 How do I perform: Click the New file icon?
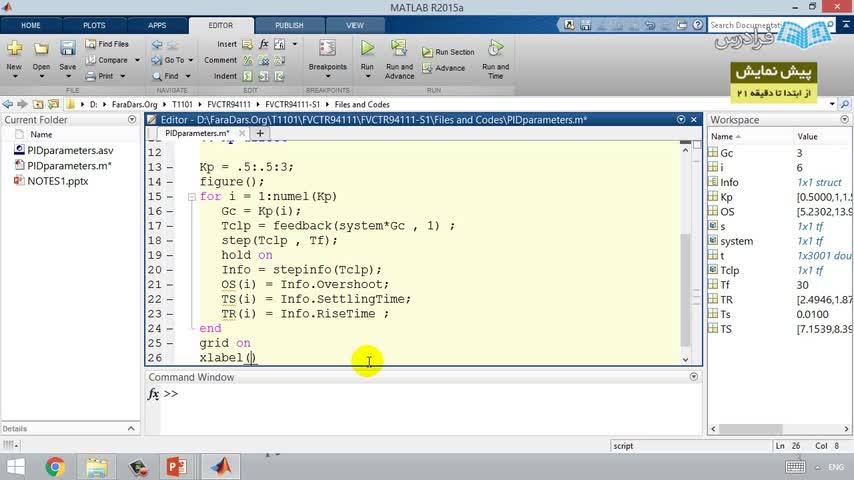pyautogui.click(x=14, y=48)
